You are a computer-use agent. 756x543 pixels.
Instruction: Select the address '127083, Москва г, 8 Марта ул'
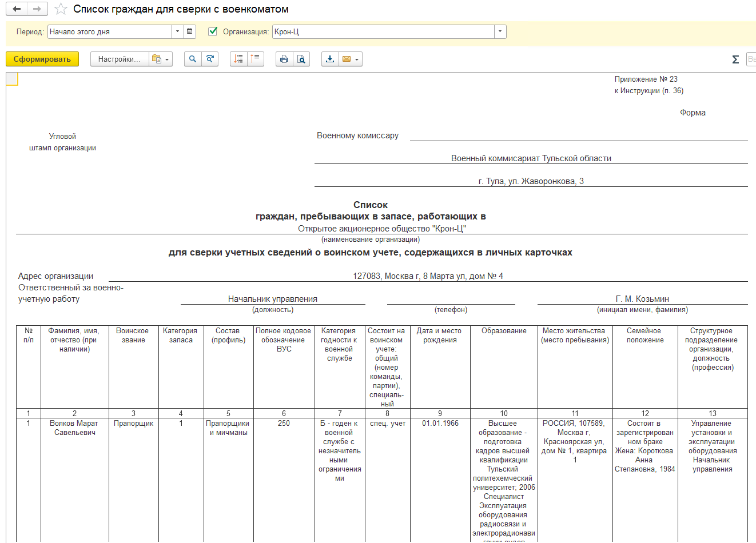(x=428, y=277)
